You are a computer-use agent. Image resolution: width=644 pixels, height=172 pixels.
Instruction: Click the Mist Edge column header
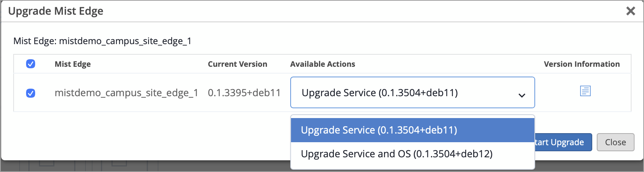click(x=73, y=64)
